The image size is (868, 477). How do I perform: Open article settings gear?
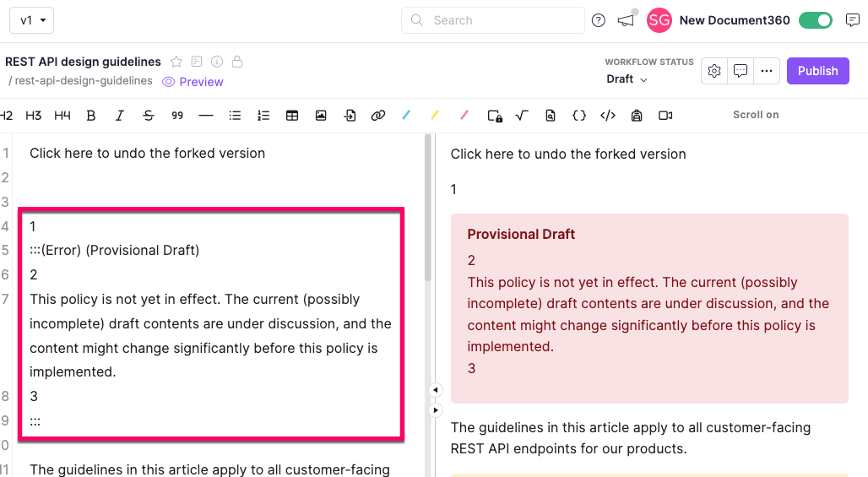pos(714,71)
